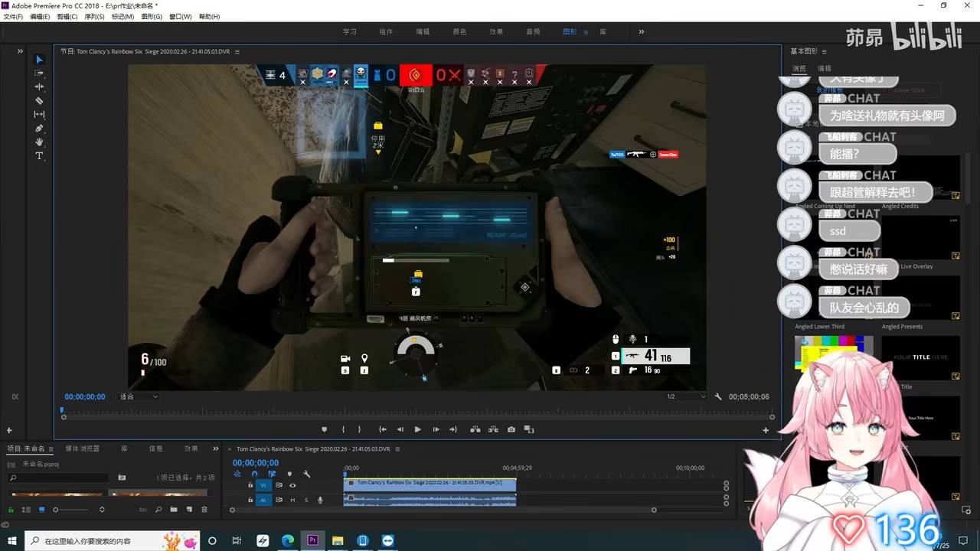This screenshot has height=551, width=980.
Task: Expand workspace overflow chevrons
Action: 642,31
